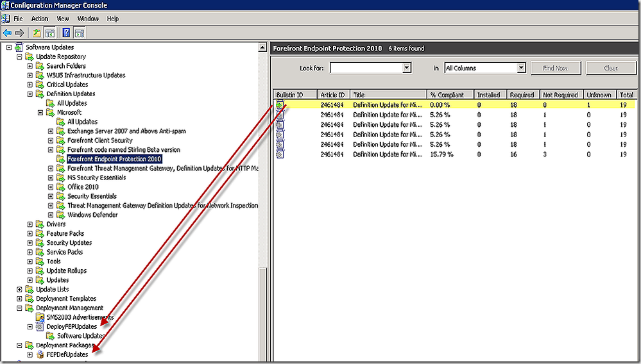This screenshot has width=641, height=364.
Task: Select the Deployment Packages tree item
Action: [65, 345]
